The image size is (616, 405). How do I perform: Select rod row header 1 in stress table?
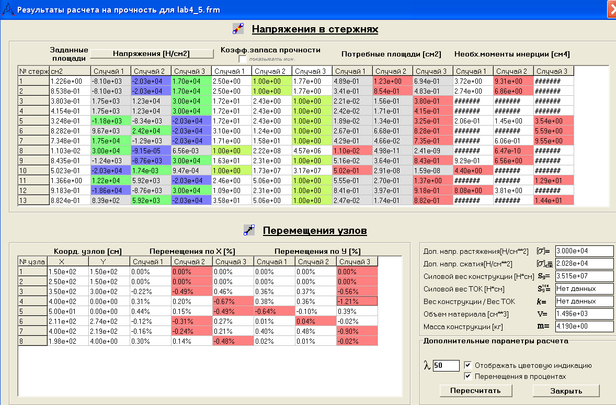[x=33, y=81]
